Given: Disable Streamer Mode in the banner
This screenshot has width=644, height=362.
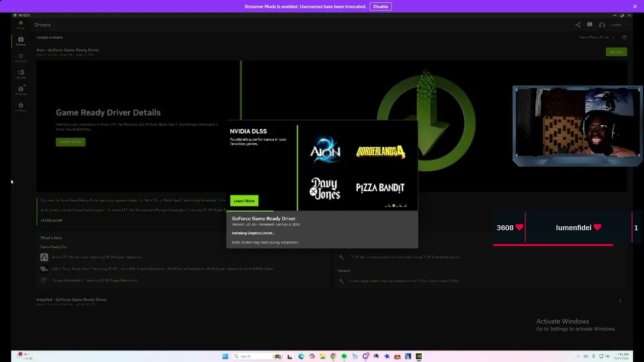Looking at the screenshot, I should click(x=380, y=7).
